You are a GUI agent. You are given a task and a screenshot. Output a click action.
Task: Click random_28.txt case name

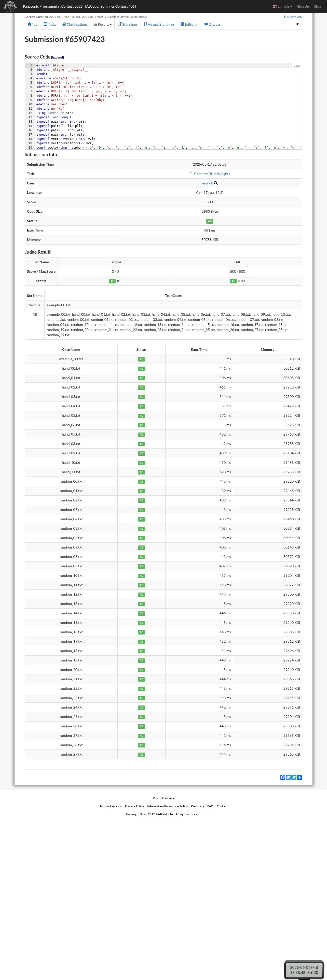click(71, 745)
